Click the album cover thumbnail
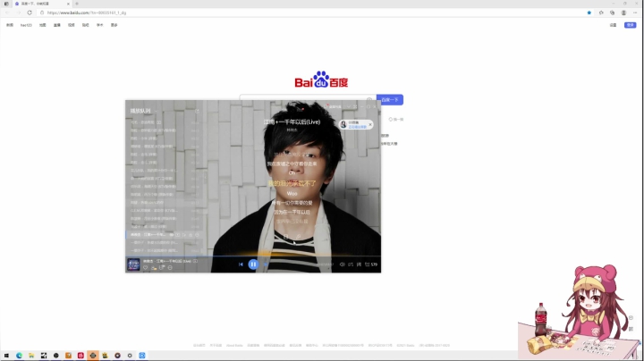Screen dimensions: 644x361 coord(133,264)
